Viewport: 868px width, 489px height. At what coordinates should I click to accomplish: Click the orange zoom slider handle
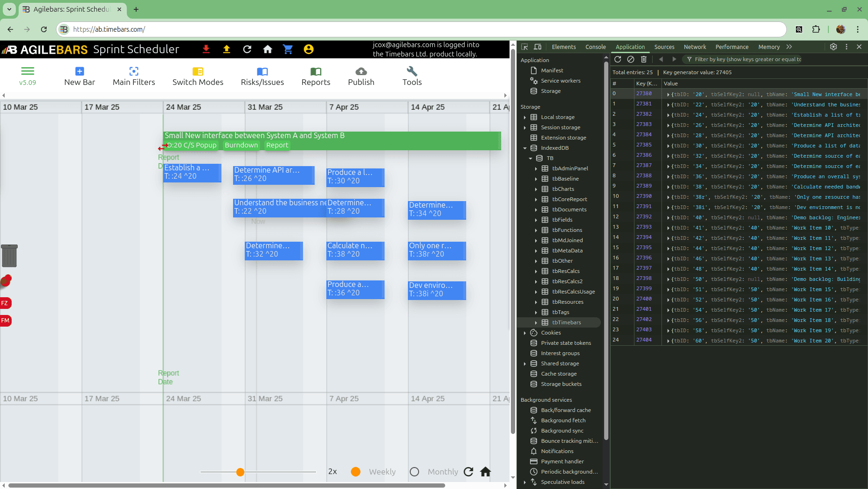240,472
